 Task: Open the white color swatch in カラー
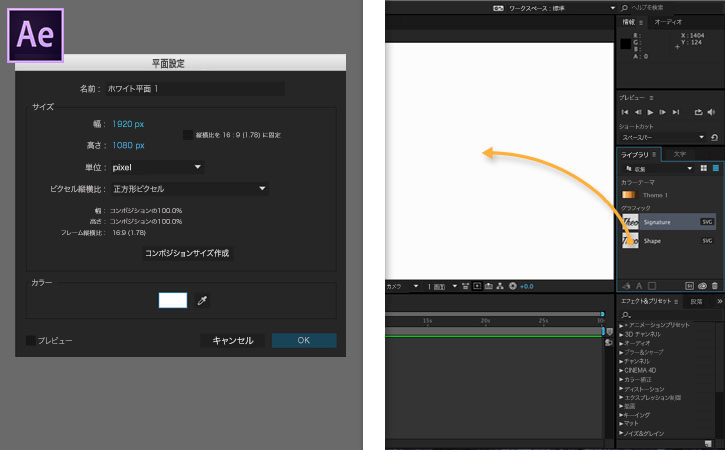(x=173, y=300)
